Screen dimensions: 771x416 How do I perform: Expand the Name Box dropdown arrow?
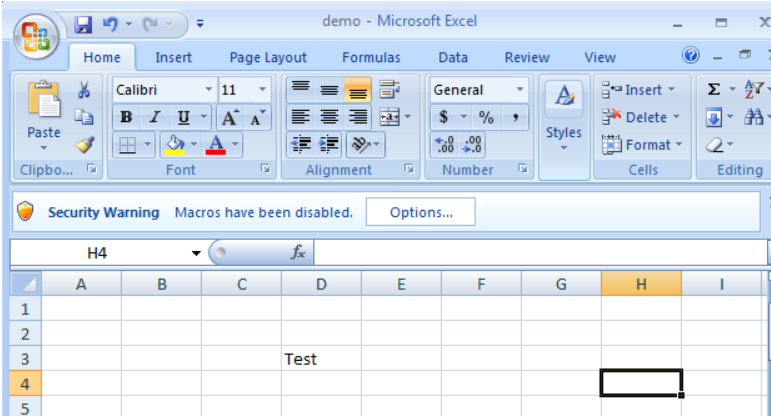pyautogui.click(x=196, y=253)
